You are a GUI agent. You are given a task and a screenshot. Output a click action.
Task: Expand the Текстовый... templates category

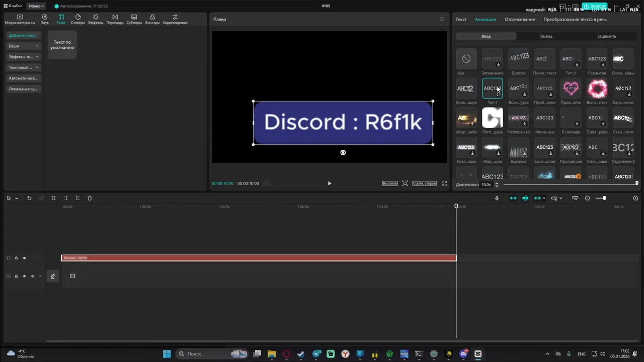(23, 67)
